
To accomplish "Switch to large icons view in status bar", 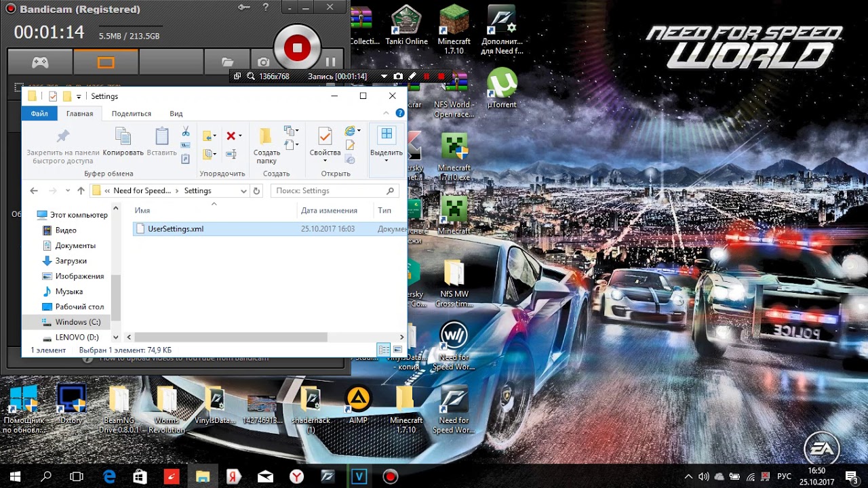I will click(398, 350).
